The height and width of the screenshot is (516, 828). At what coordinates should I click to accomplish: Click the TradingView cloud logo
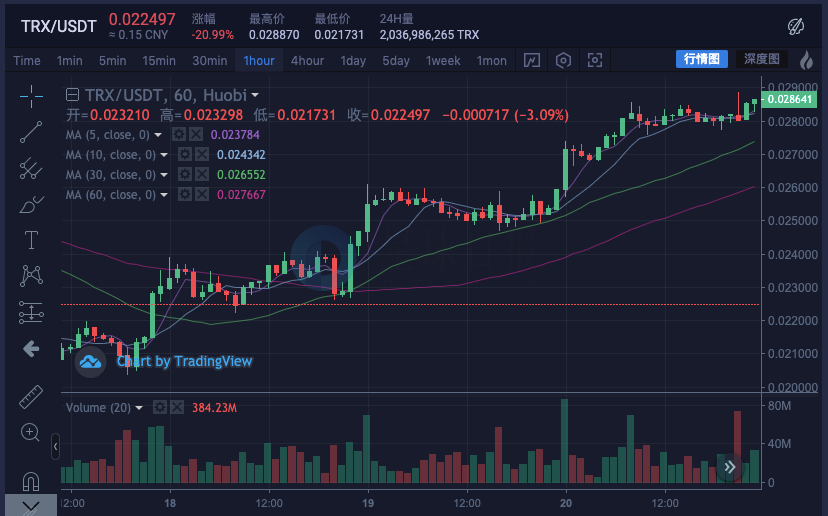click(x=90, y=362)
